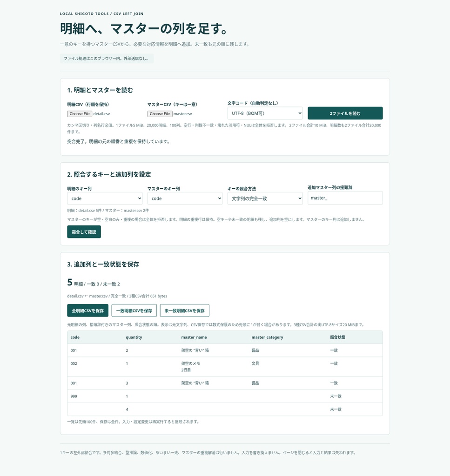Click the 5 明細 / 一致 3 summary

tap(94, 283)
